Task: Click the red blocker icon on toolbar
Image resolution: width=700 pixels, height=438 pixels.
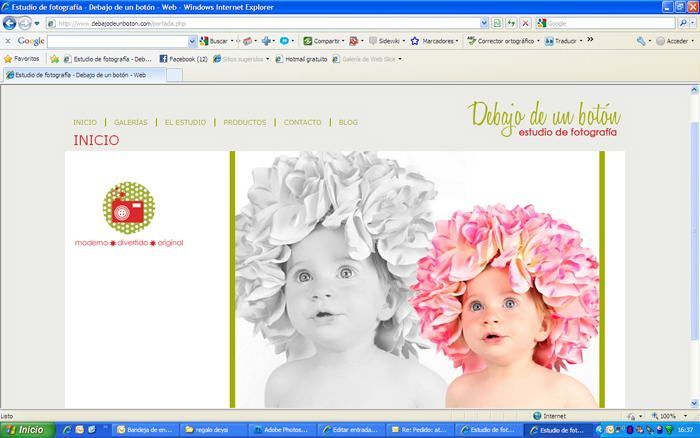Action: coord(354,41)
